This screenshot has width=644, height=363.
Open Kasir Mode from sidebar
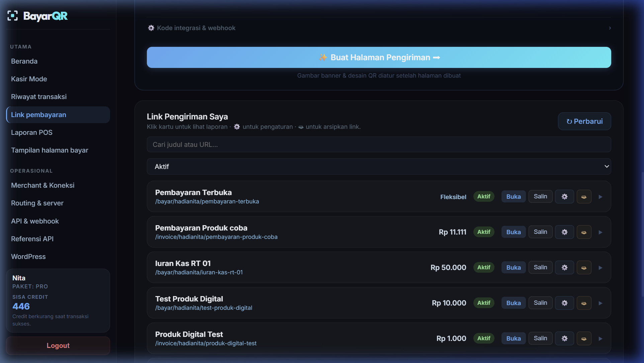(x=58, y=79)
